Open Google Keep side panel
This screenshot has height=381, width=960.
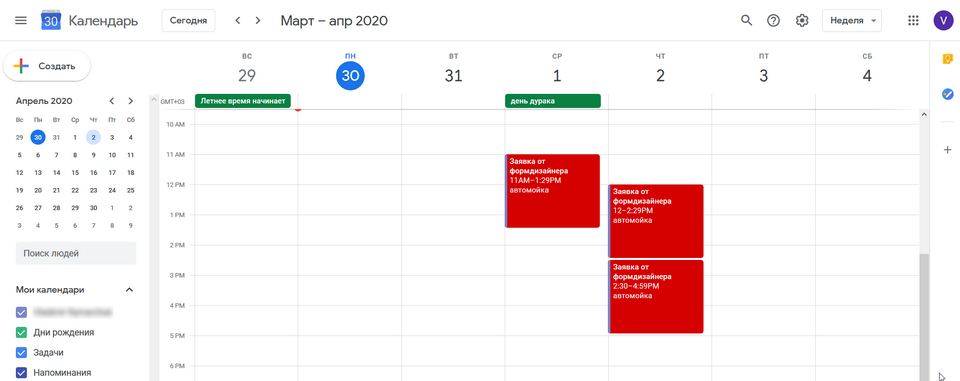(x=947, y=59)
